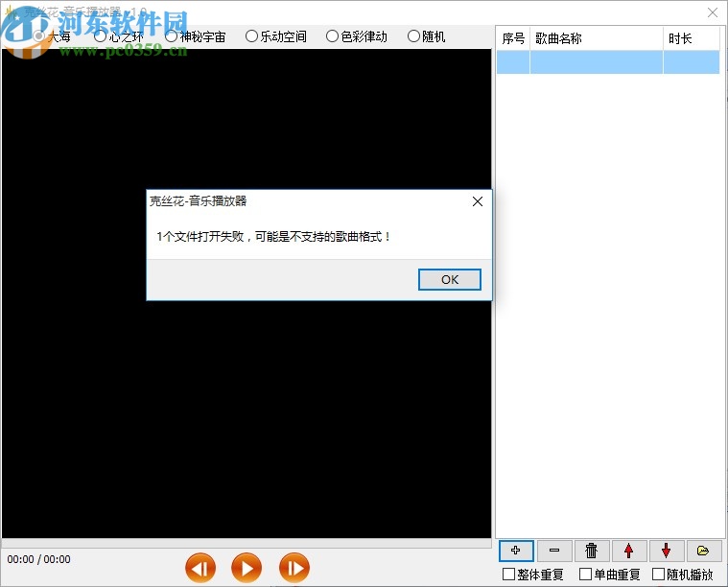728x587 pixels.
Task: Remove selected song with minus button
Action: click(554, 551)
